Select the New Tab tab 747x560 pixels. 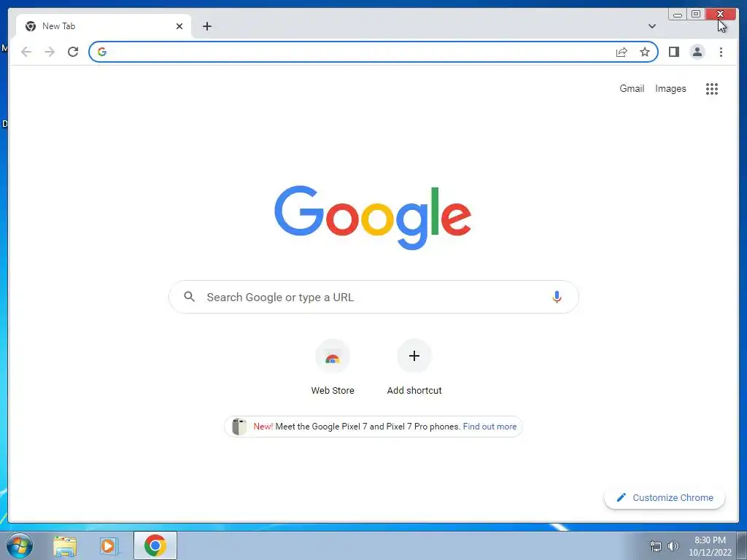coord(104,26)
